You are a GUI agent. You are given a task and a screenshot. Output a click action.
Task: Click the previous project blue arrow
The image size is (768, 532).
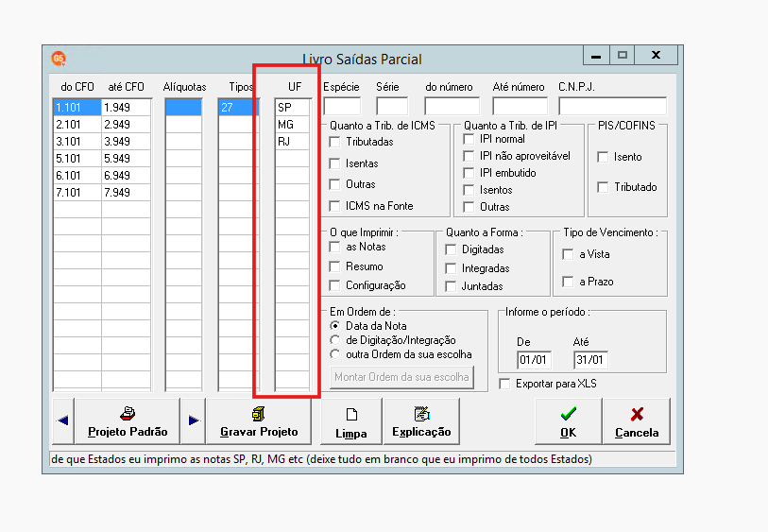(63, 420)
